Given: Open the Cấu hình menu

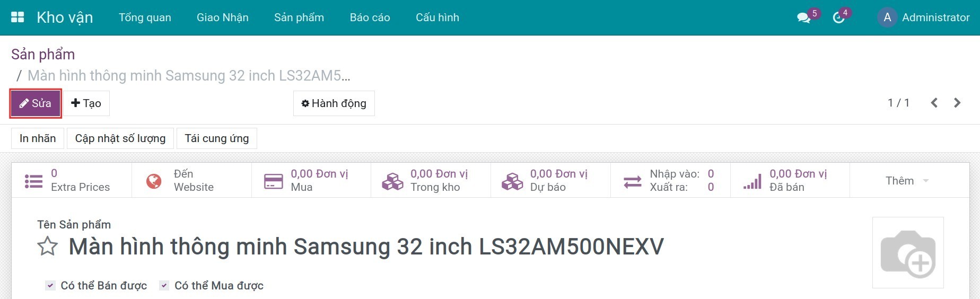Looking at the screenshot, I should (x=437, y=17).
